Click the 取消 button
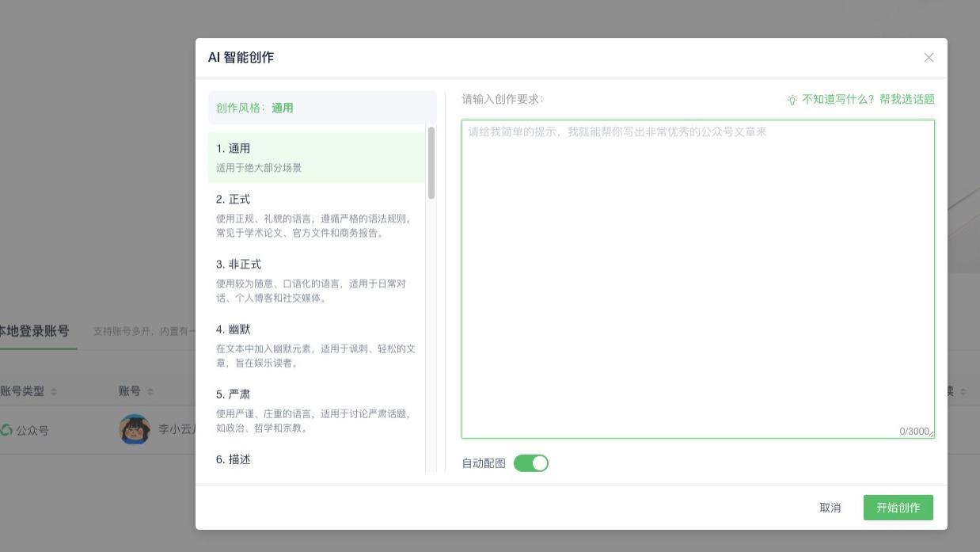The height and width of the screenshot is (552, 980). point(830,508)
